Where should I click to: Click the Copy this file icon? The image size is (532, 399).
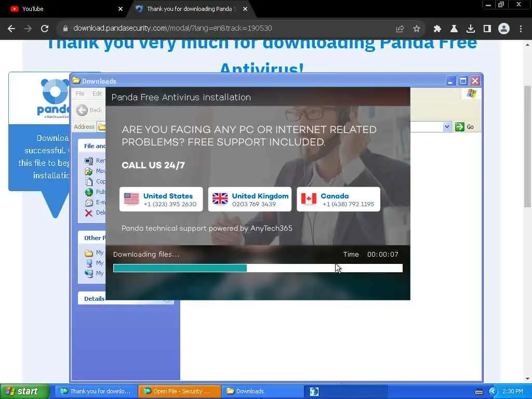pyautogui.click(x=89, y=181)
